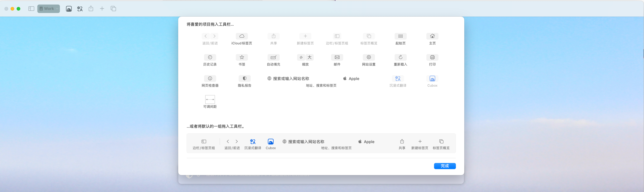Screen dimensions: 644x192
Task: Click Immersive Translate icon in browser toolbar
Action: pos(80,9)
